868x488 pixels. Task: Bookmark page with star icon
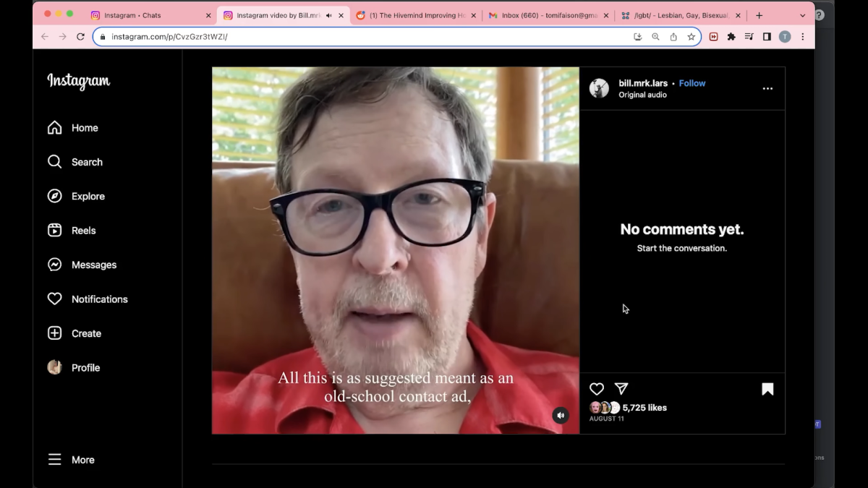(692, 37)
